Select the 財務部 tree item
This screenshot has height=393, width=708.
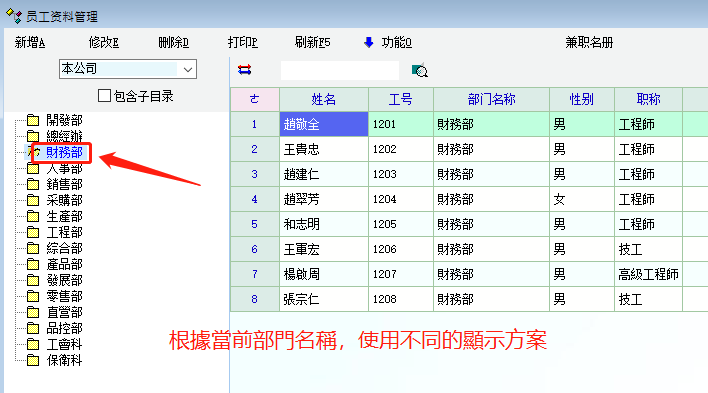[64, 152]
